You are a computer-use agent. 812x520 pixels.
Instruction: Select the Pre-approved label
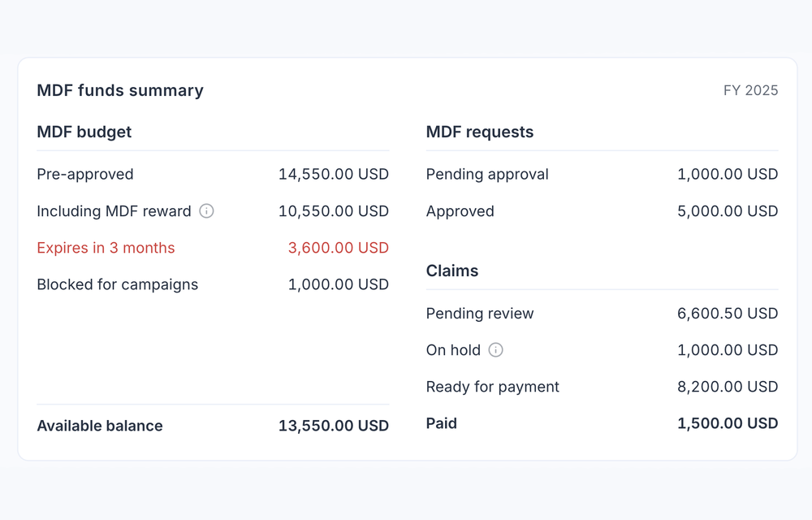[x=85, y=175]
